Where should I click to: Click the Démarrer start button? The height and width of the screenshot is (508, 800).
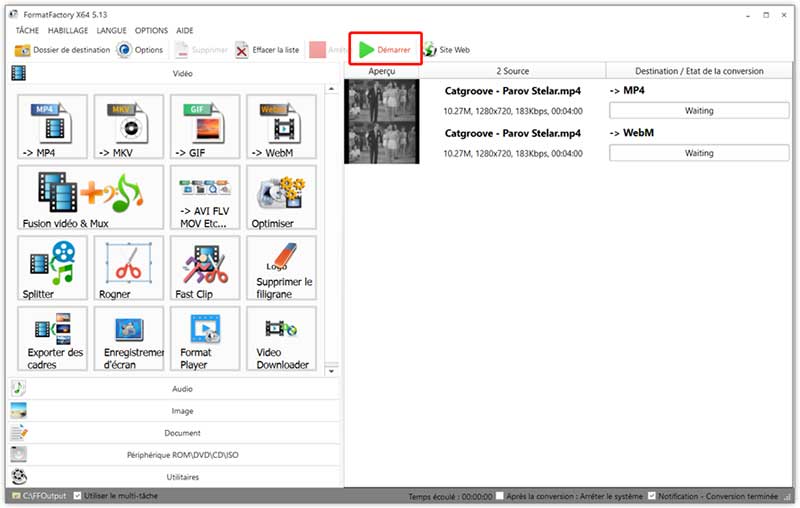[385, 49]
